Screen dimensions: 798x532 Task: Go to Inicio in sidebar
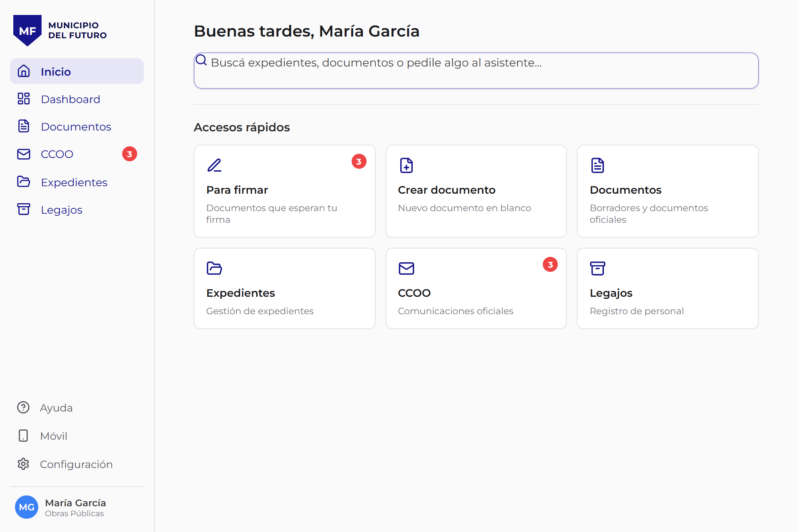(x=77, y=71)
